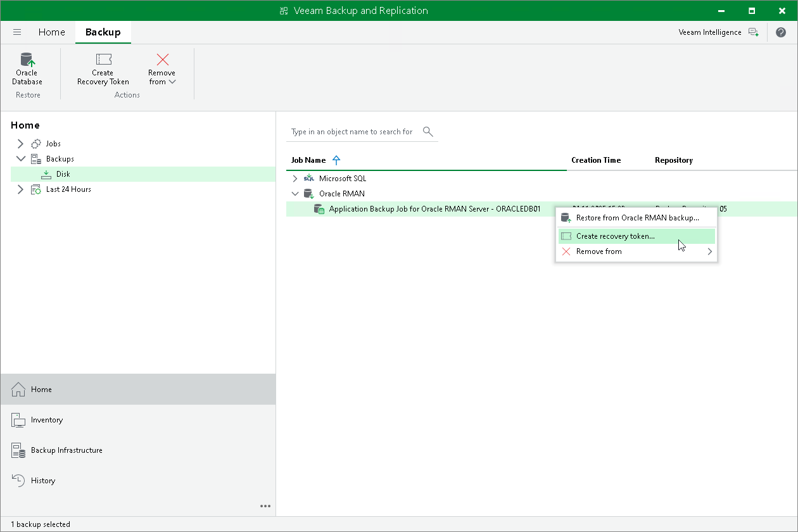Click the help question mark icon

click(x=780, y=32)
